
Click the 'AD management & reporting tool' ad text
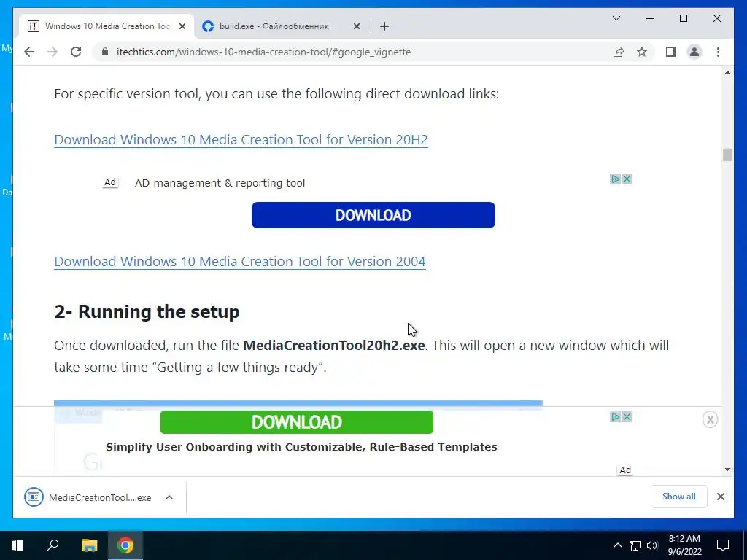(220, 183)
